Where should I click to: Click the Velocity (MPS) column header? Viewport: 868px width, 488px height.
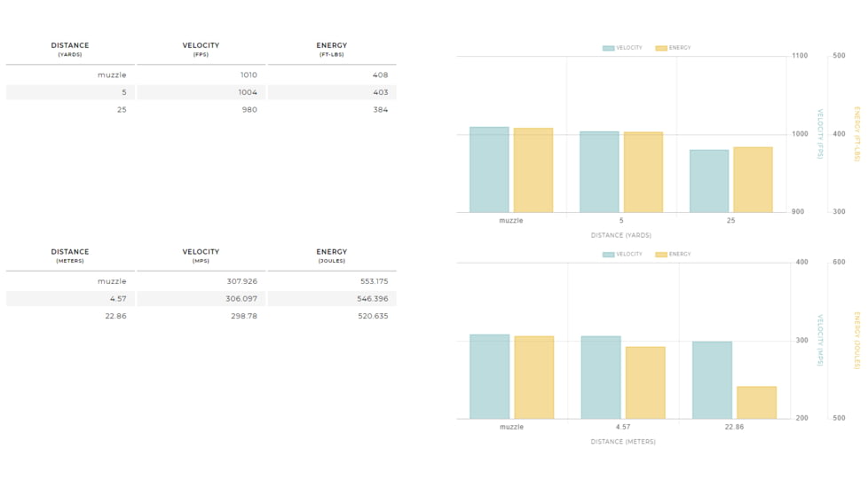(x=201, y=256)
